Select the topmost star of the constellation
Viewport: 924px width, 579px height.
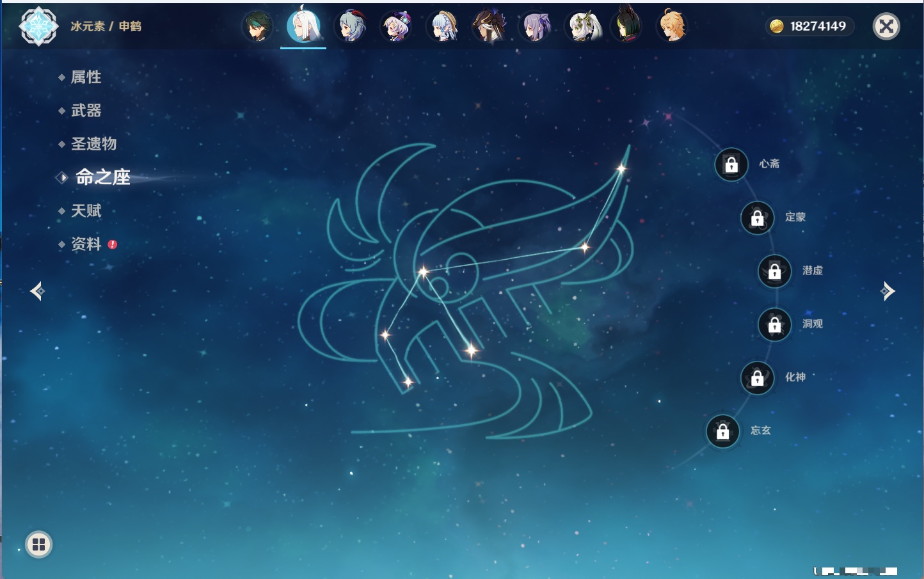point(621,168)
